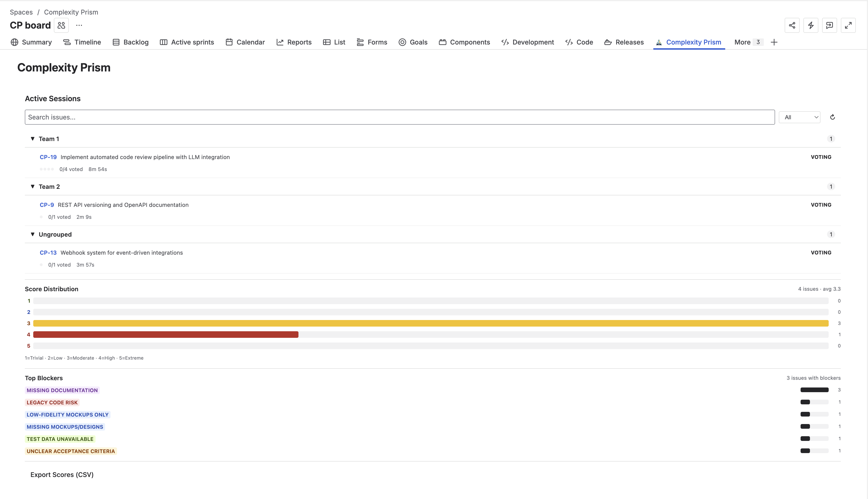Select the Goals tab icon

(402, 42)
